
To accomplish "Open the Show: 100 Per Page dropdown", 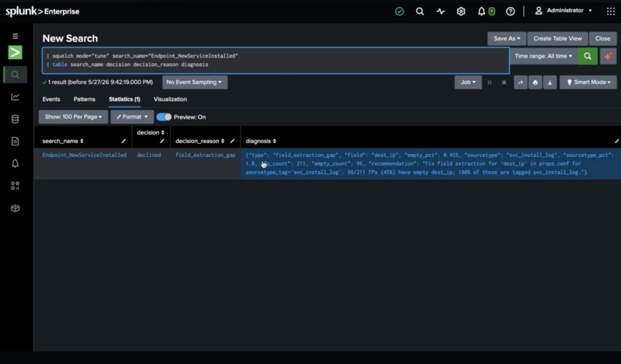I will [73, 117].
